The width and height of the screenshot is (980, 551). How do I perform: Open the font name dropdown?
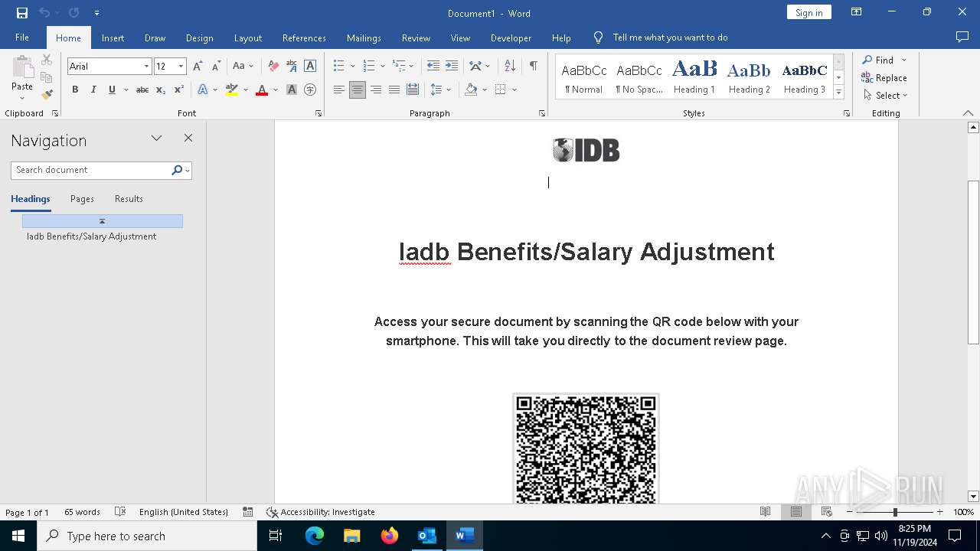click(x=146, y=67)
